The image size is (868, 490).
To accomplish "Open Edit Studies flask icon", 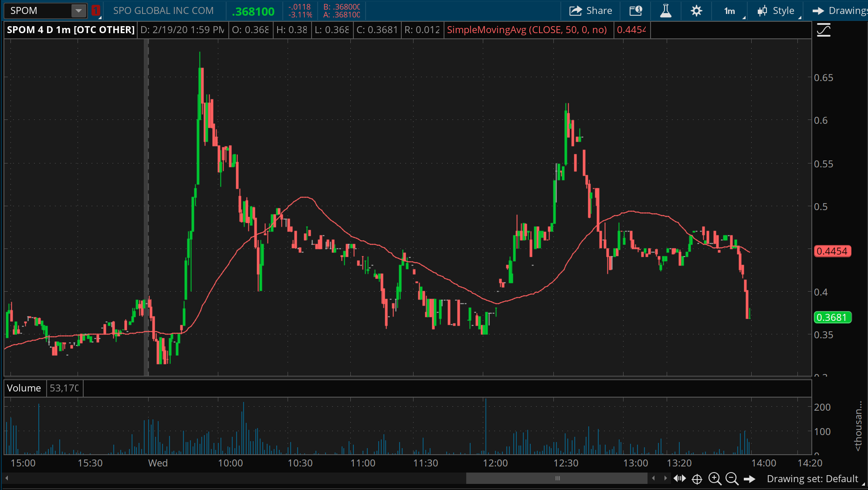I will point(665,11).
